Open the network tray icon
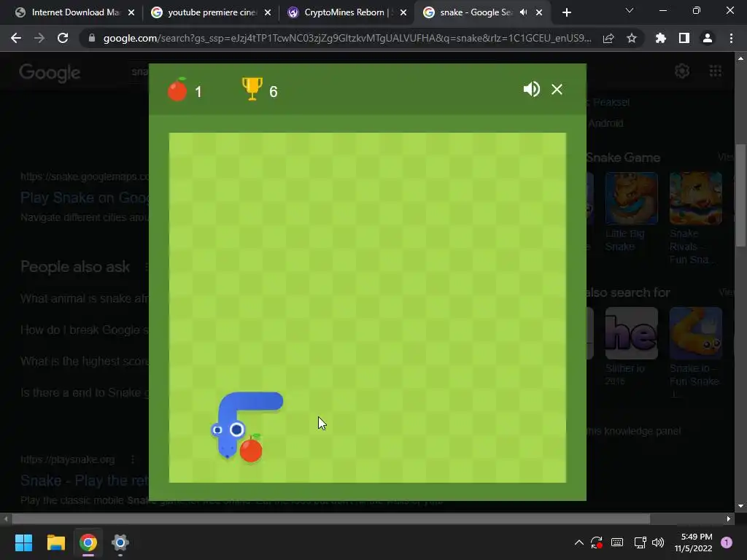Viewport: 747px width, 560px height. point(640,542)
